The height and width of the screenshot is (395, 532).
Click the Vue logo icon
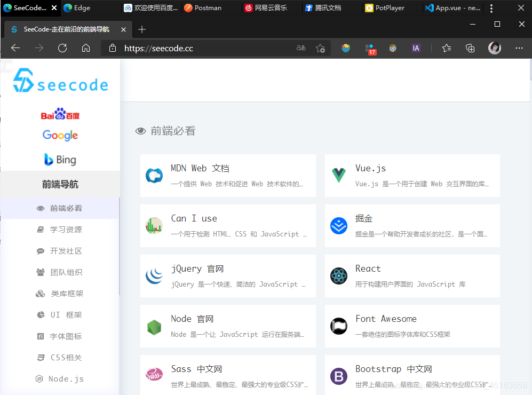[x=339, y=176]
